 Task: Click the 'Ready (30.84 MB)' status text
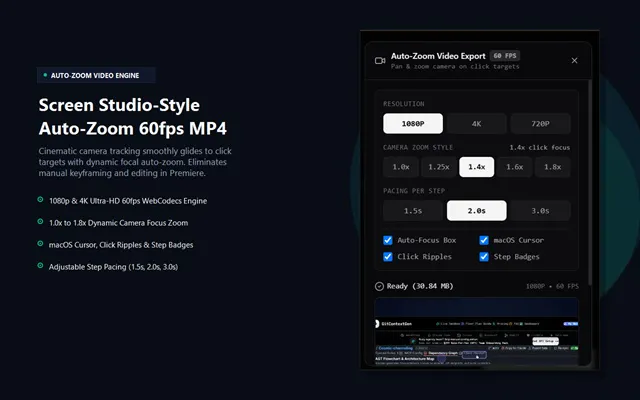(420, 286)
